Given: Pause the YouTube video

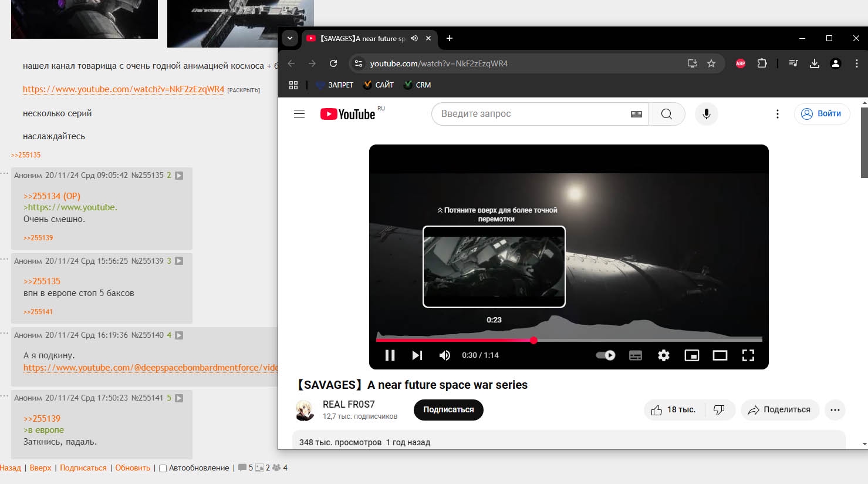Looking at the screenshot, I should (390, 355).
